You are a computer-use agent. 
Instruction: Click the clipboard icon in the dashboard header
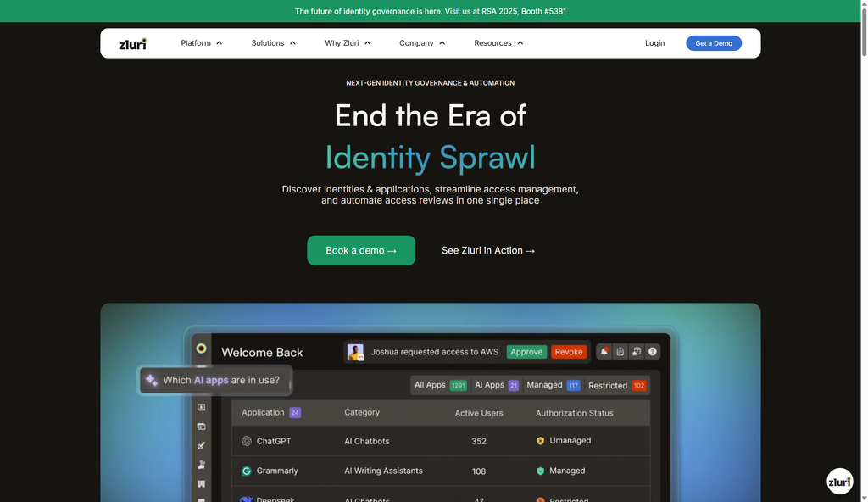pyautogui.click(x=620, y=351)
